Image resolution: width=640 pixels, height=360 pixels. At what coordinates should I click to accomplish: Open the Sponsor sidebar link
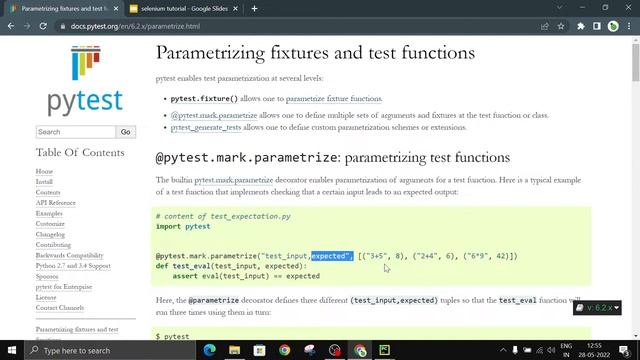click(x=47, y=276)
